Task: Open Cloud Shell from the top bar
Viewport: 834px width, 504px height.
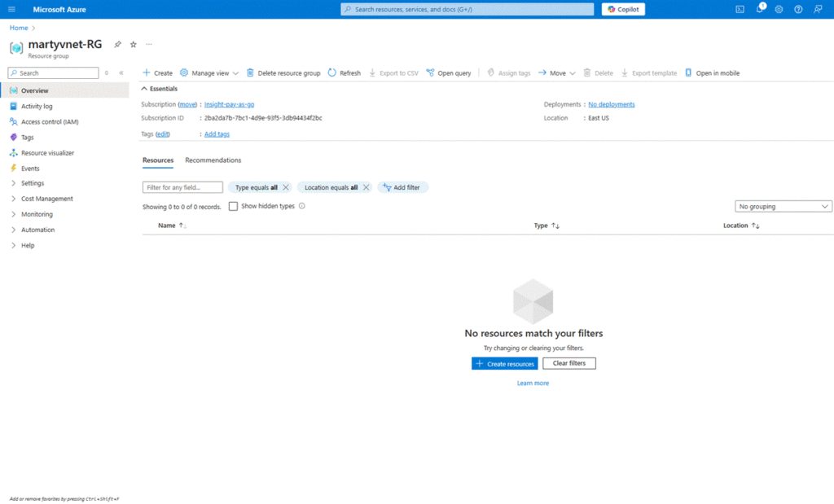Action: pos(740,9)
